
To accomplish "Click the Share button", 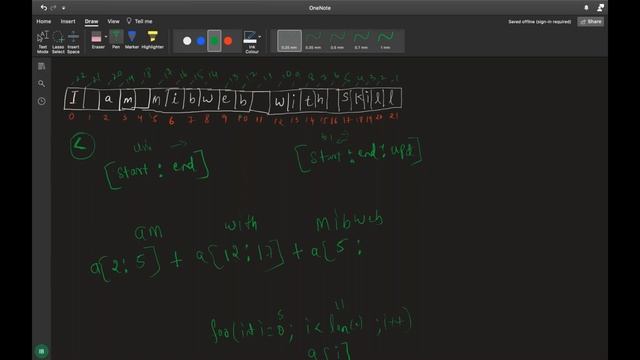I will pos(591,22).
